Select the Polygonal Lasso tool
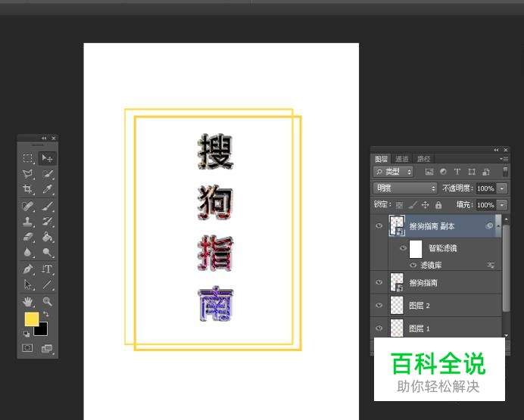This screenshot has width=524, height=420. pyautogui.click(x=28, y=173)
